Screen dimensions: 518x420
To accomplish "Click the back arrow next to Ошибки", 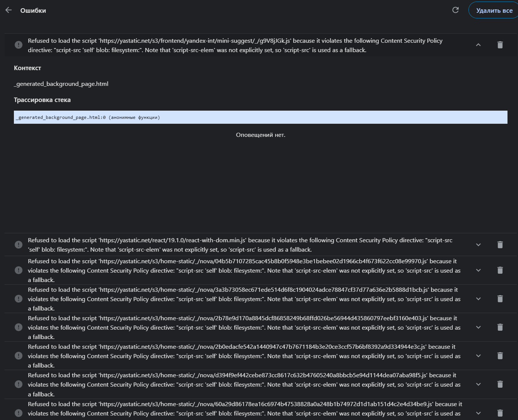I will [9, 10].
